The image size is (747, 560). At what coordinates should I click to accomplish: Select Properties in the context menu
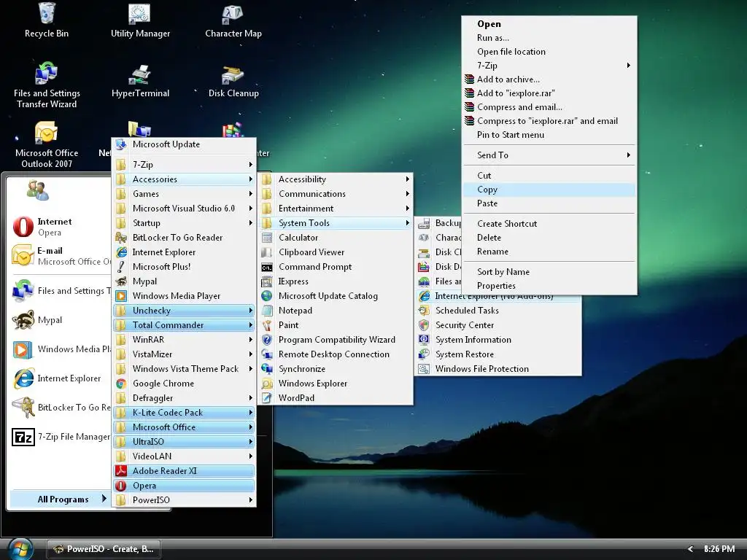click(x=549, y=286)
